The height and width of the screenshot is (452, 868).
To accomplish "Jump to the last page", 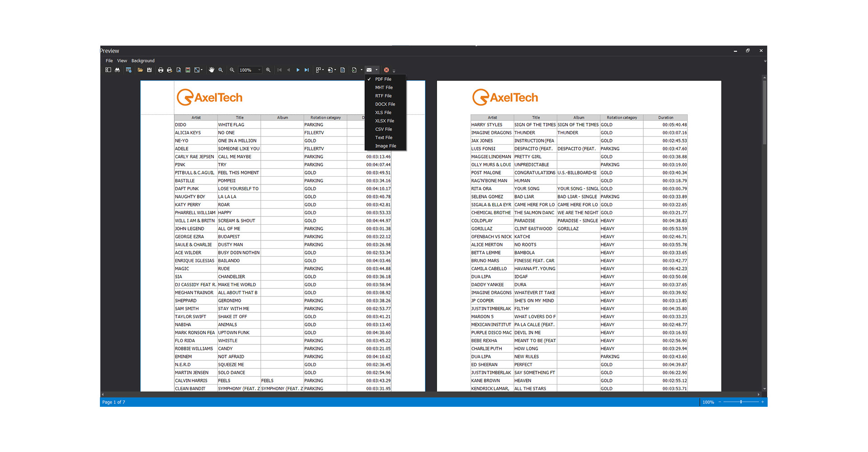I will 307,70.
